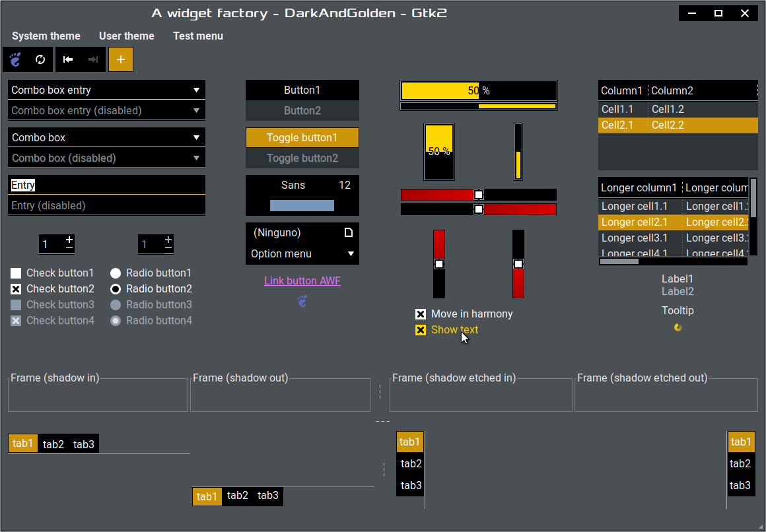
Task: Click the upper horizontal red slider handle
Action: 479,195
